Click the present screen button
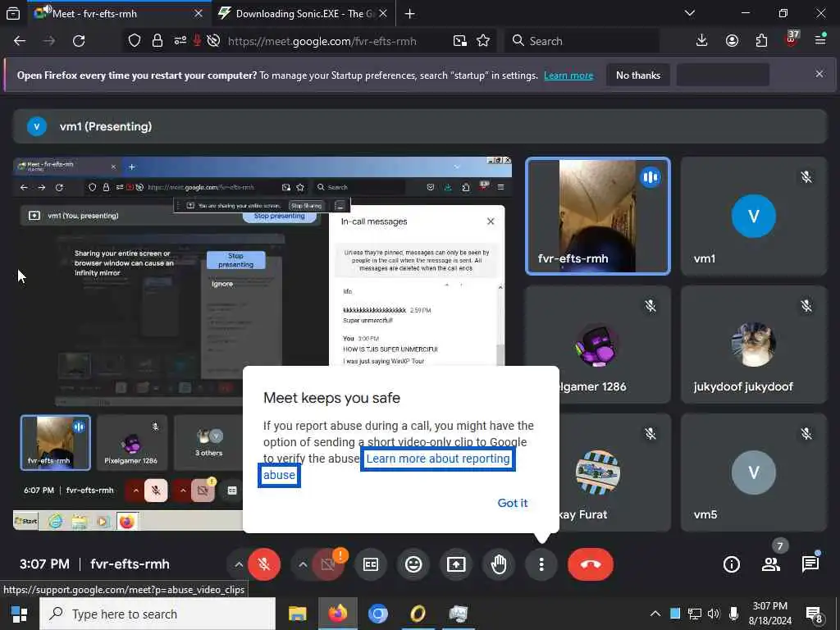840x630 pixels. pyautogui.click(x=456, y=564)
